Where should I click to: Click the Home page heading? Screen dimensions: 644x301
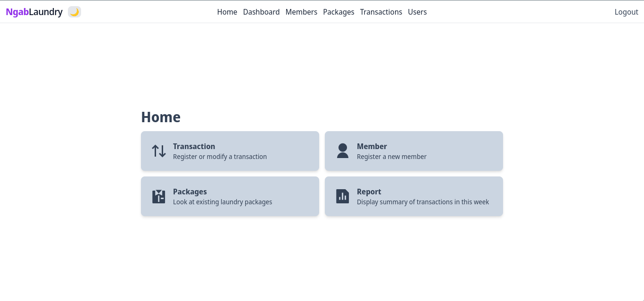[x=161, y=117]
